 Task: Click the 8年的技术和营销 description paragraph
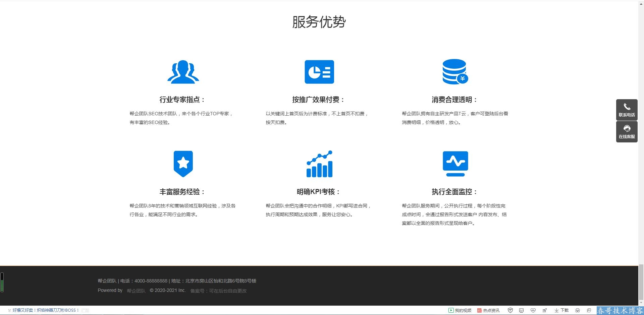(183, 210)
